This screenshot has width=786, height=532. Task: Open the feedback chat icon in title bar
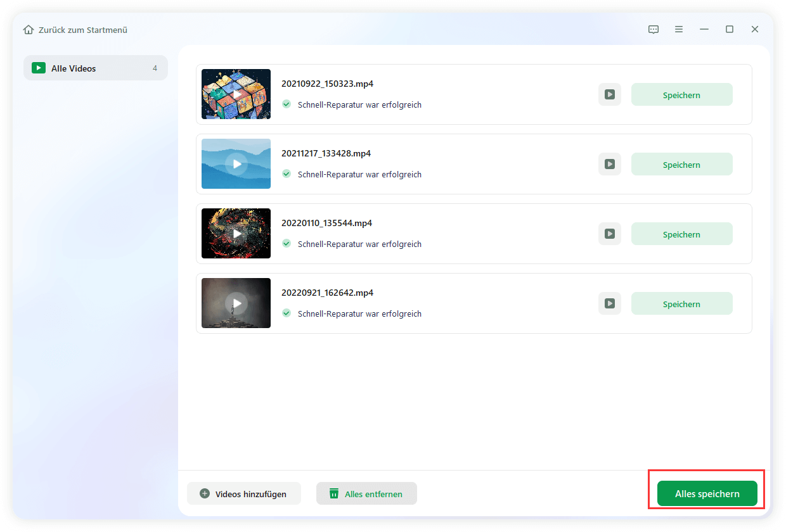tap(654, 29)
